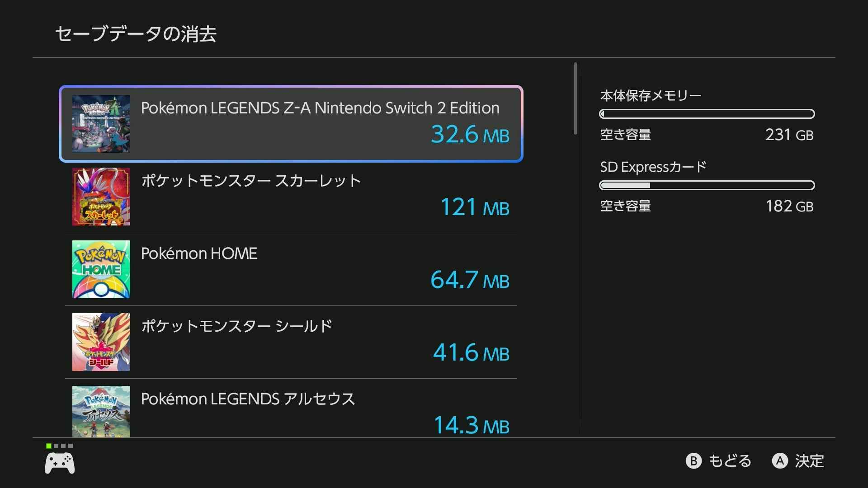
Task: Click the Pokémon Shield game icon
Action: [x=101, y=342]
